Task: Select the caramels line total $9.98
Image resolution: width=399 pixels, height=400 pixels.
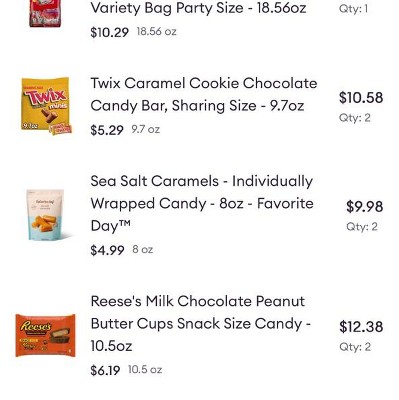Action: (x=365, y=206)
